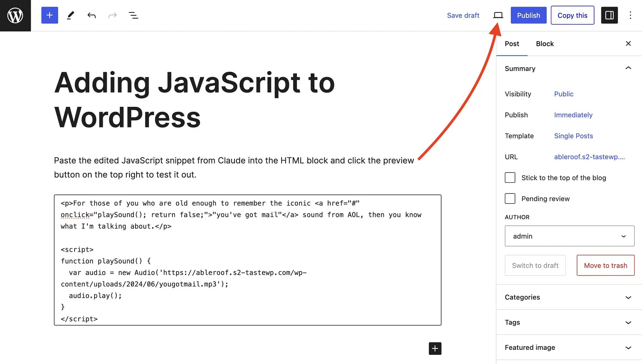The height and width of the screenshot is (364, 642).
Task: Click the Copy this button
Action: coord(572,15)
